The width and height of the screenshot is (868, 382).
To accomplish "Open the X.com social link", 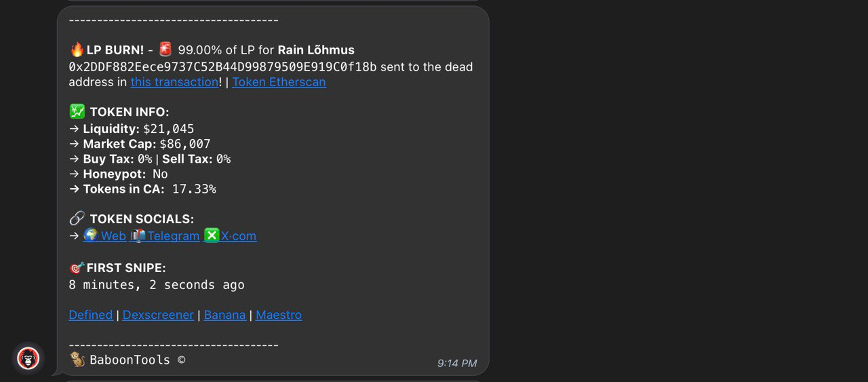I will click(239, 236).
